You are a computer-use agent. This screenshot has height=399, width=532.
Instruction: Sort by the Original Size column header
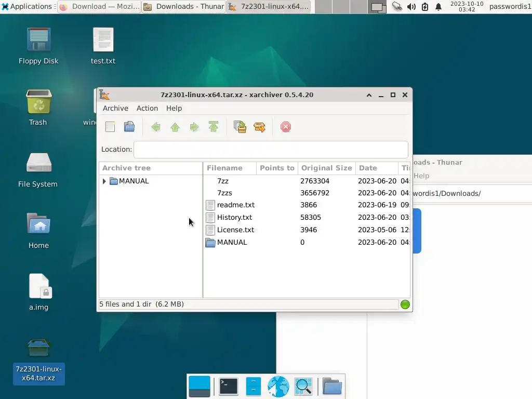tap(327, 168)
